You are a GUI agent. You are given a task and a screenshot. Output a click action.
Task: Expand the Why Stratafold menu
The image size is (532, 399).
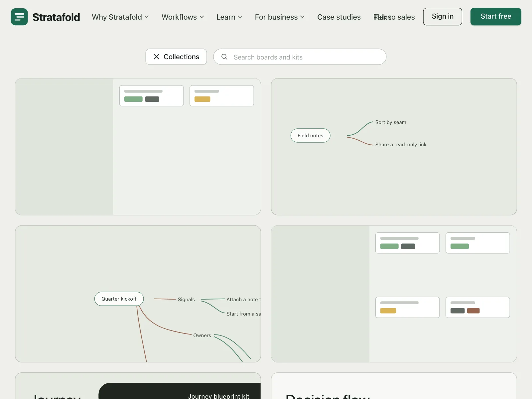pos(120,17)
